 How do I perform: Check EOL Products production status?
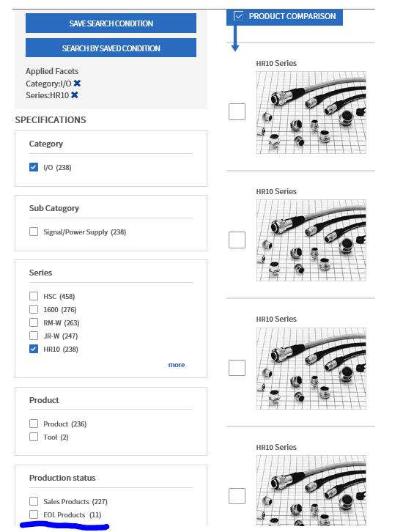(x=34, y=514)
